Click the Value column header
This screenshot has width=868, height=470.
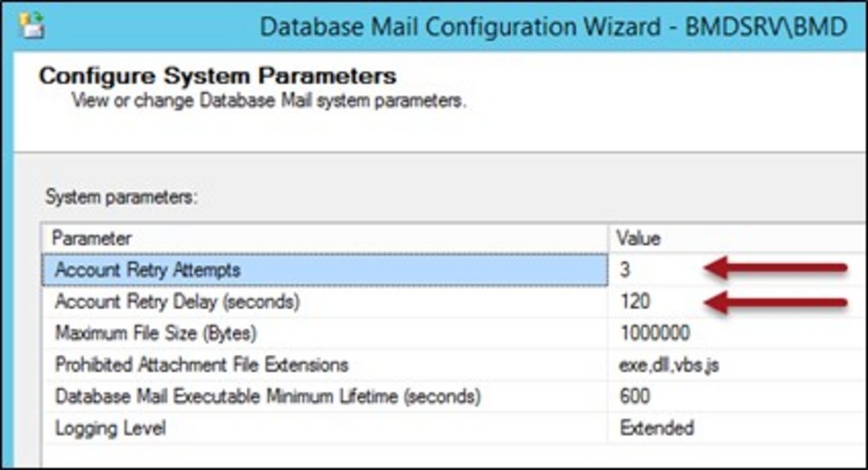[638, 238]
